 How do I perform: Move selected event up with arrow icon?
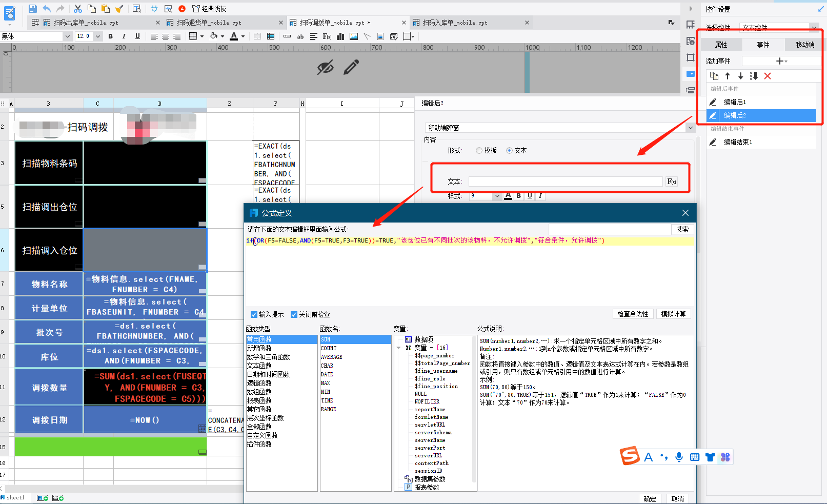point(728,76)
